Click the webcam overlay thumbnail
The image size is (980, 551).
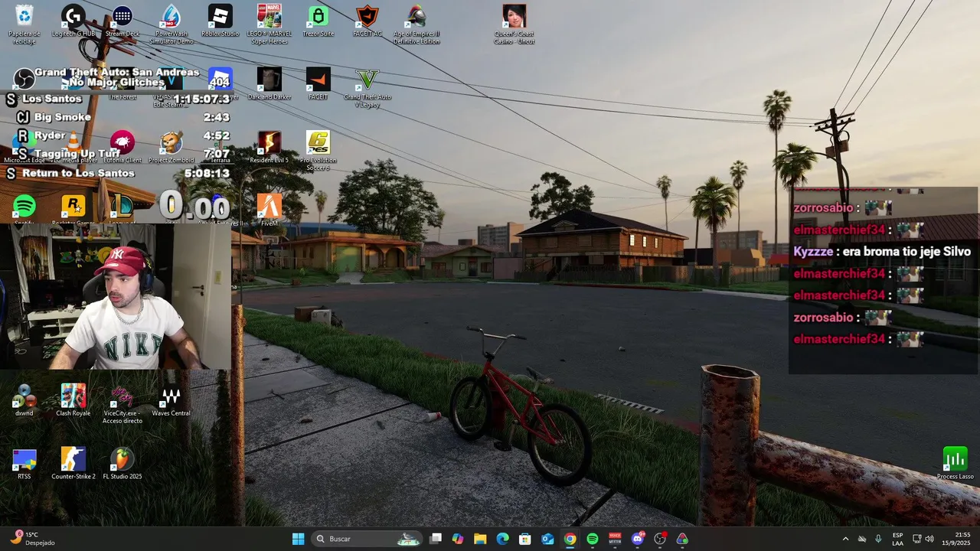tap(116, 296)
